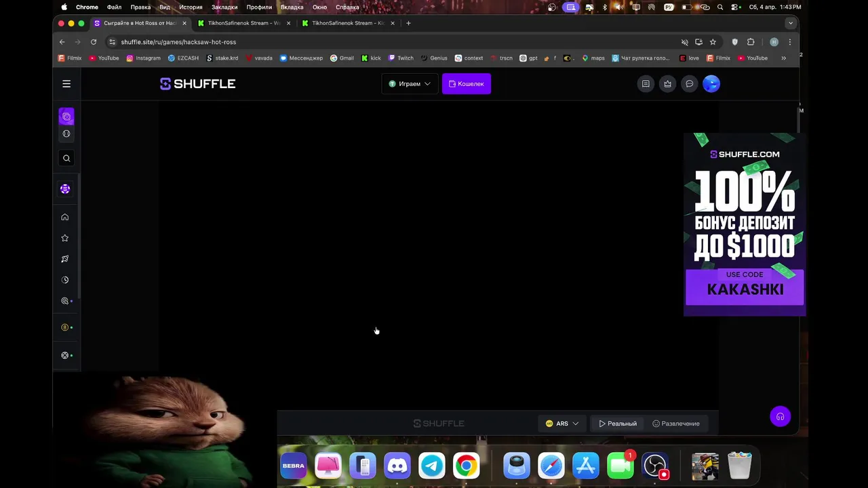
Task: Open the crown VIP icon in header
Action: click(x=668, y=84)
